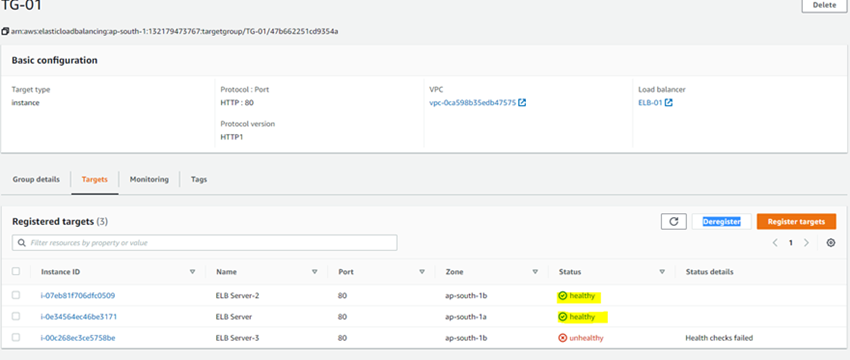Viewport: 850px width, 360px height.
Task: Click the Delete button
Action: pos(824,5)
